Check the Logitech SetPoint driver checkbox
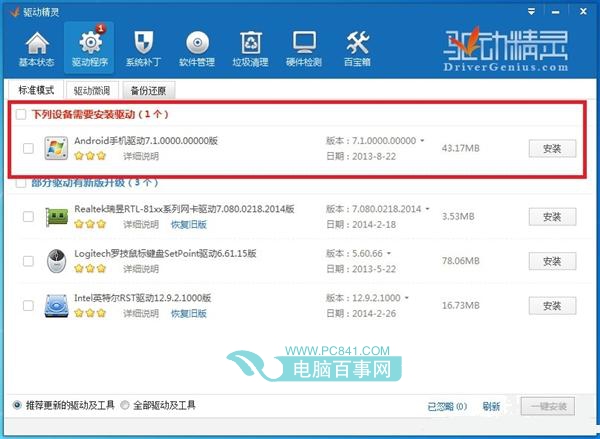The width and height of the screenshot is (600, 439). point(28,261)
